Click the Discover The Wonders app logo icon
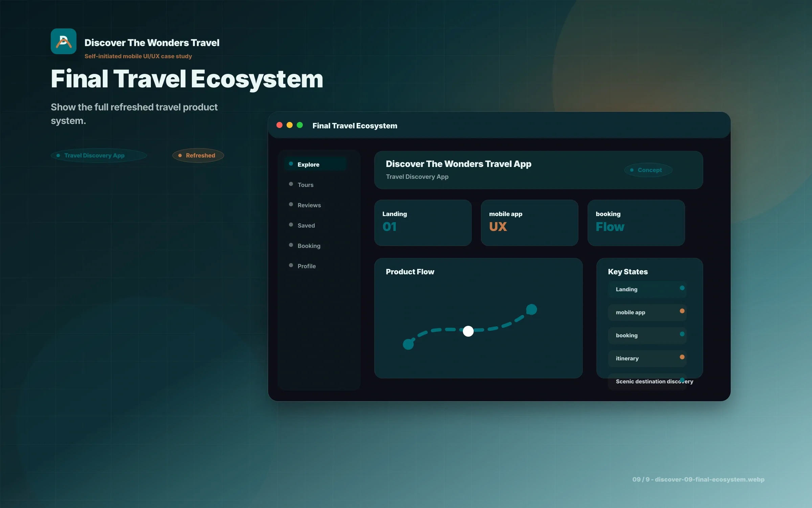 point(64,41)
